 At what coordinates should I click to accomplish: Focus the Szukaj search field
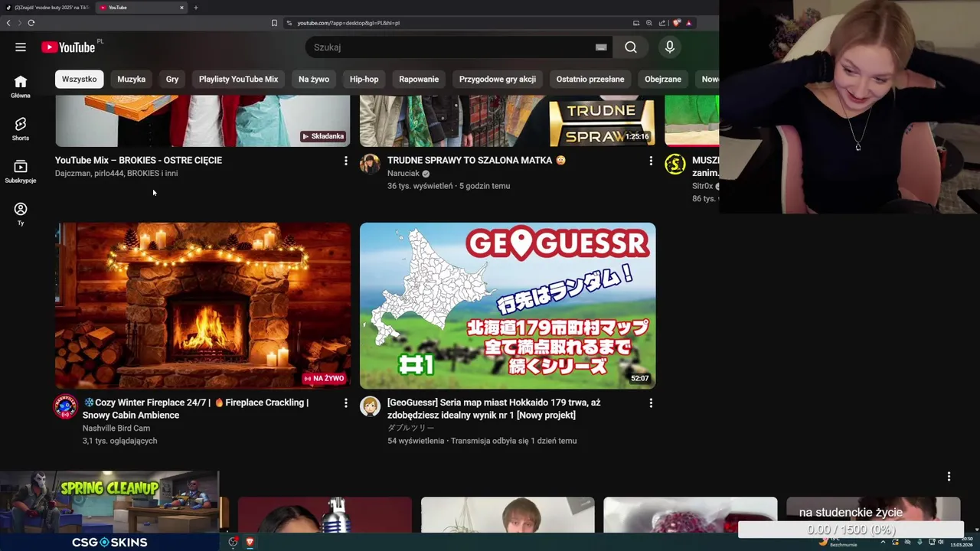click(452, 47)
